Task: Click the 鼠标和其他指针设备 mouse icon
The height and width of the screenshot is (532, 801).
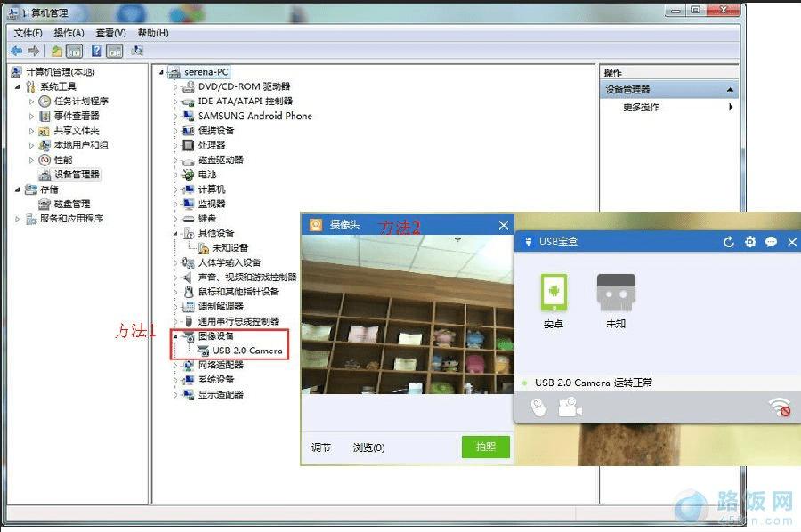Action: (x=189, y=292)
